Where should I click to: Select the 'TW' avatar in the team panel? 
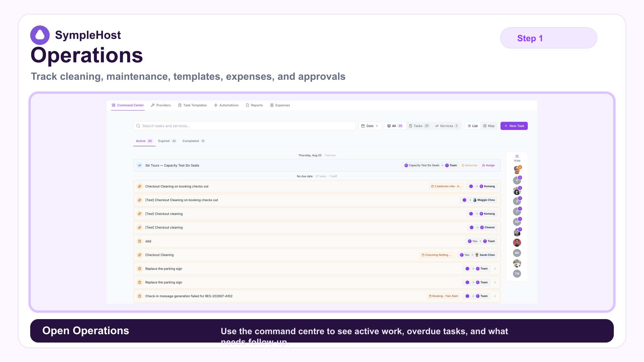[517, 274]
